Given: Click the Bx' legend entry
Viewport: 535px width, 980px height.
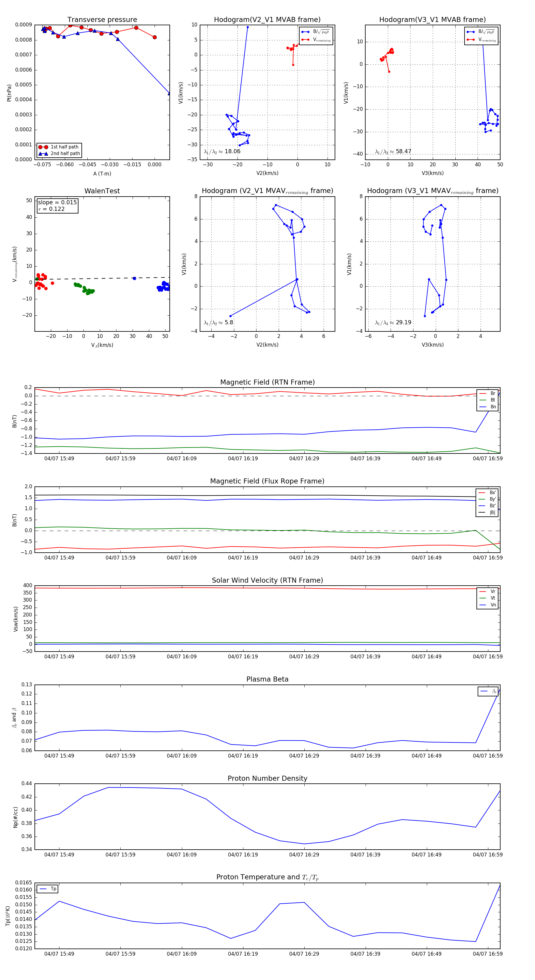Looking at the screenshot, I should [x=487, y=493].
